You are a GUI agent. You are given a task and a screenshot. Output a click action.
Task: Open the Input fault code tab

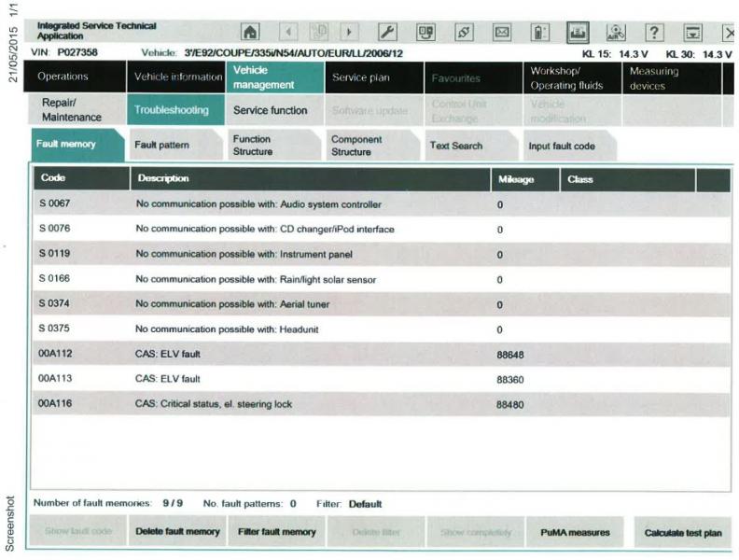pos(561,146)
